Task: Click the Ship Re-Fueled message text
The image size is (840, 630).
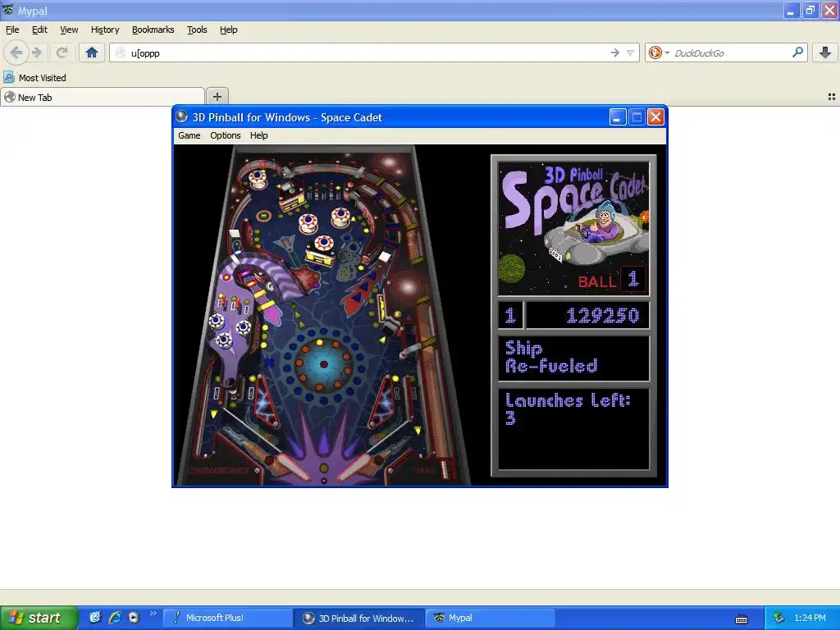Action: coord(551,357)
